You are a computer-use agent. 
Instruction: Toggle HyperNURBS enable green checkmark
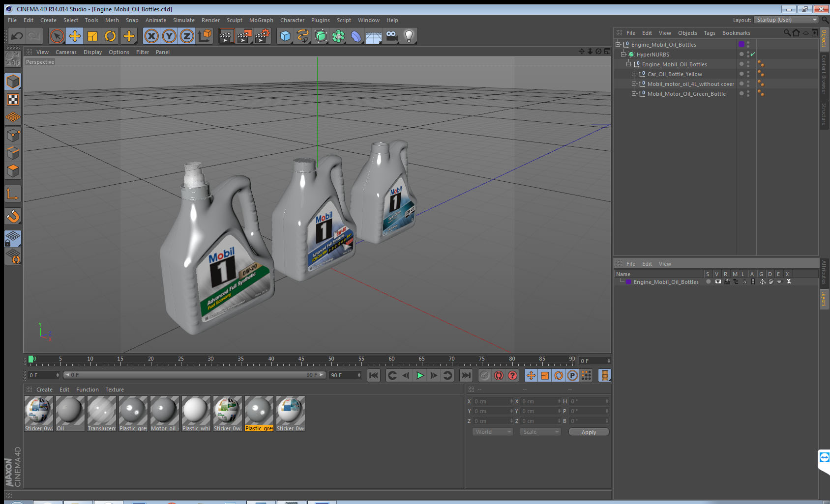pos(753,54)
